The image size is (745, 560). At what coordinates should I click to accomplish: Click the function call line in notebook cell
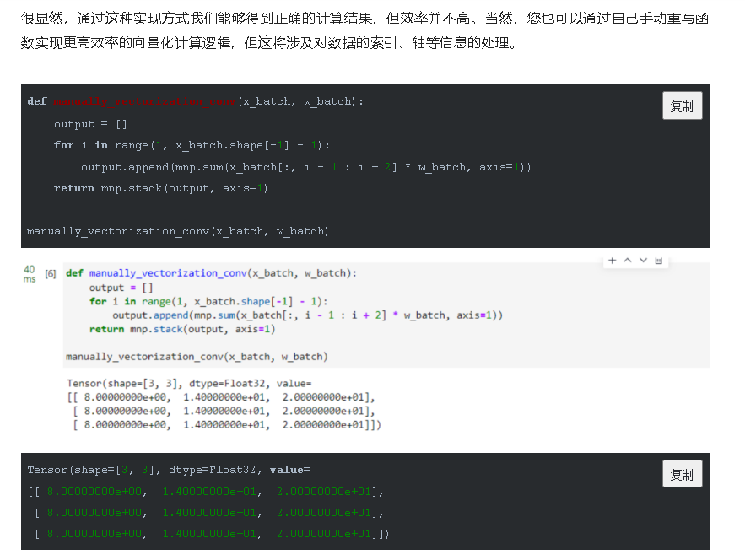point(197,357)
